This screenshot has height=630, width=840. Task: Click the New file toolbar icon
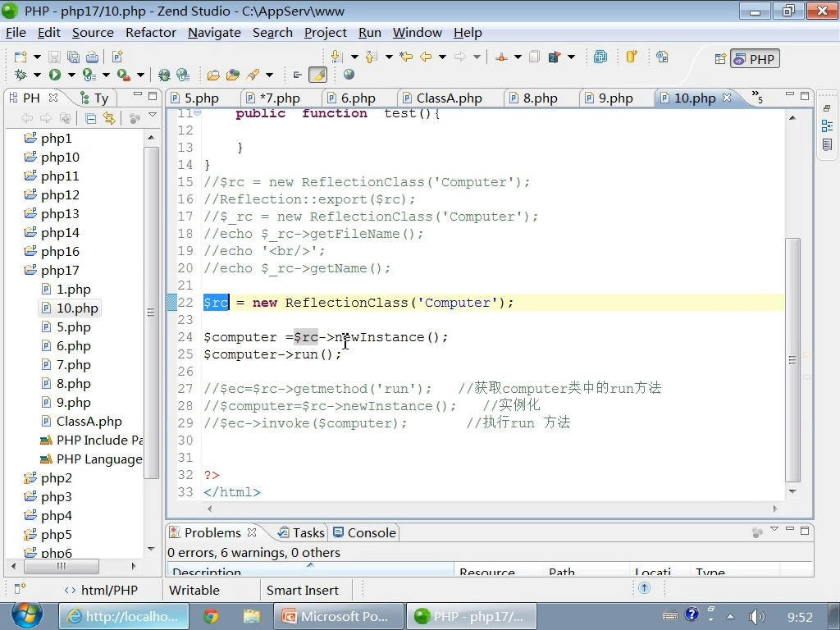(x=21, y=57)
